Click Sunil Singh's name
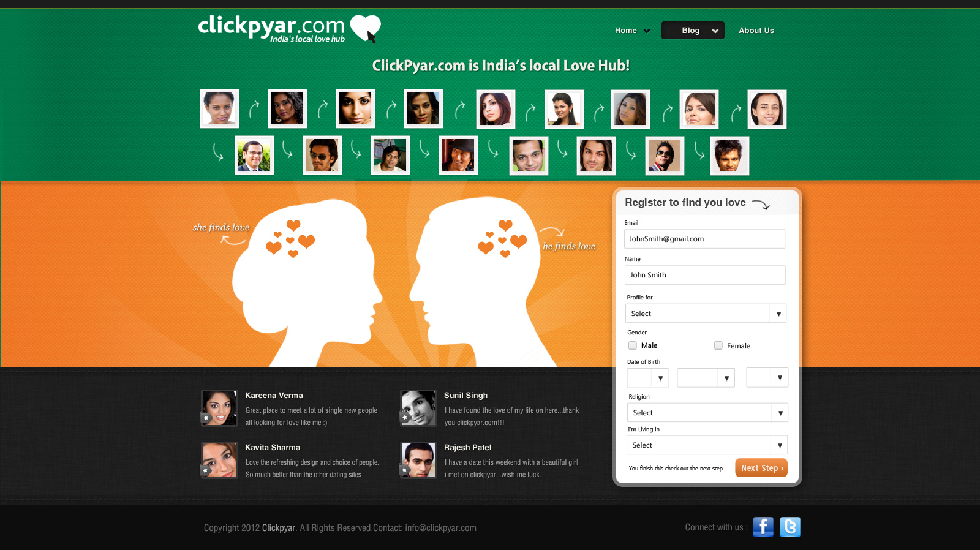Viewport: 980px width, 550px height. tap(466, 396)
